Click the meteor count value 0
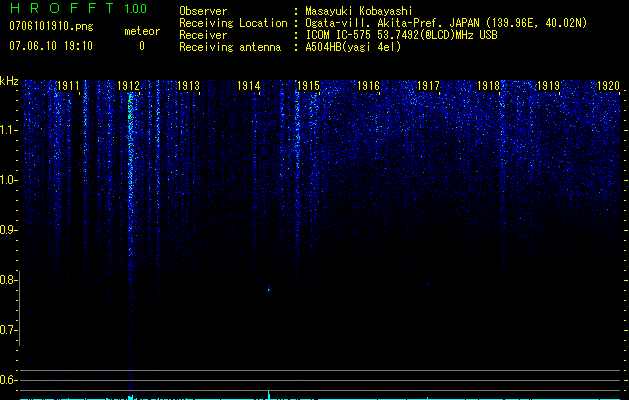This screenshot has width=629, height=400. 142,46
